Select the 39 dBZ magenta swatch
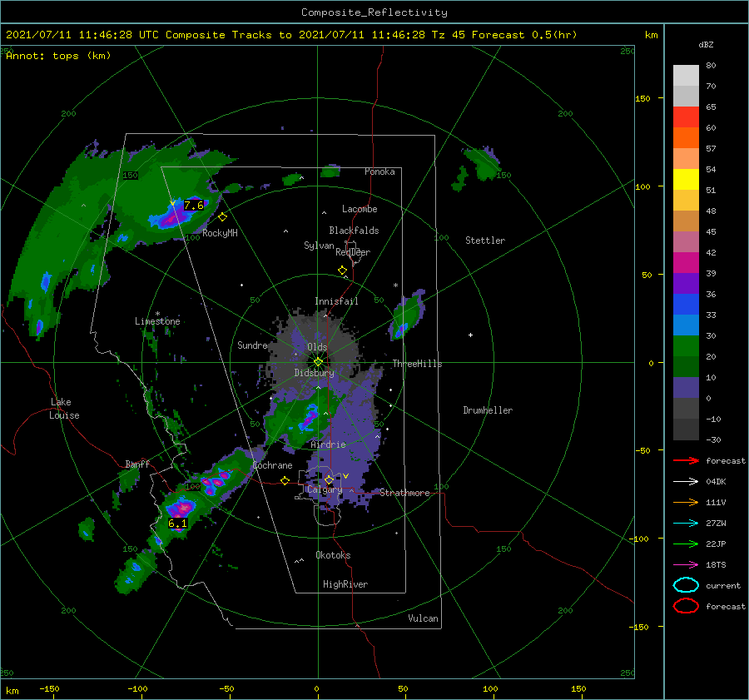 [686, 262]
